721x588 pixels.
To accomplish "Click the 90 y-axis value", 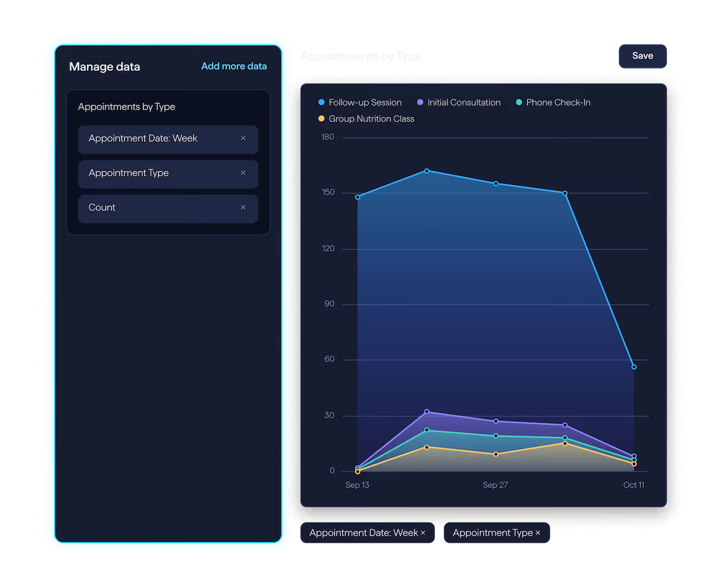I will click(329, 304).
